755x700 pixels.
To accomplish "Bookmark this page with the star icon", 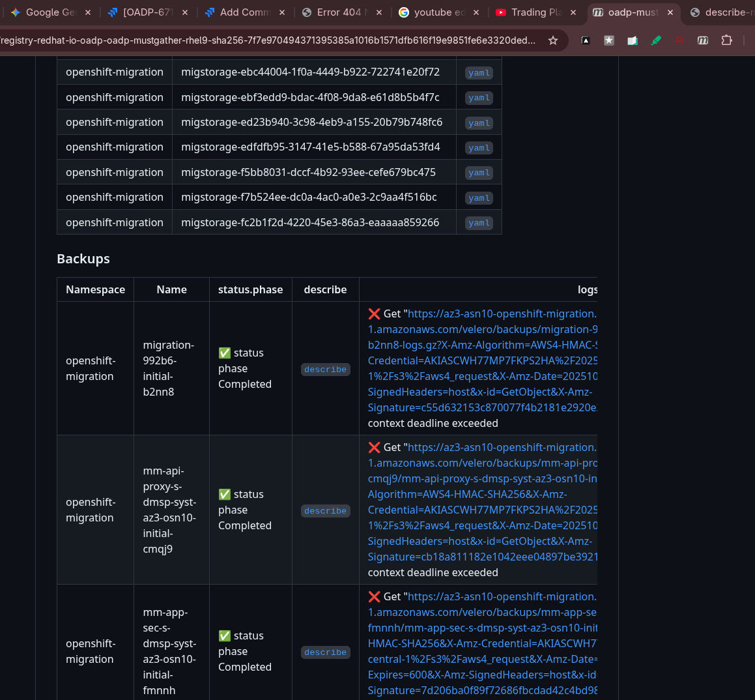I will coord(553,40).
